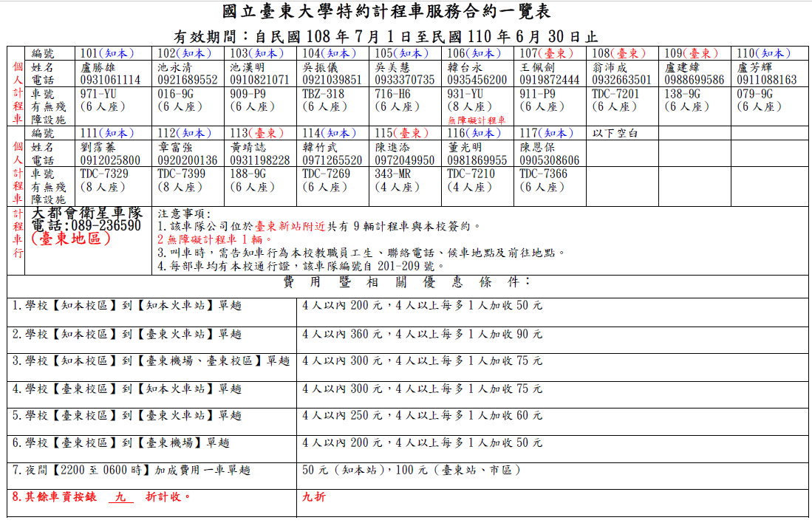812x523 pixels.
Task: Click red label (臺東地區)
Action: [70, 239]
